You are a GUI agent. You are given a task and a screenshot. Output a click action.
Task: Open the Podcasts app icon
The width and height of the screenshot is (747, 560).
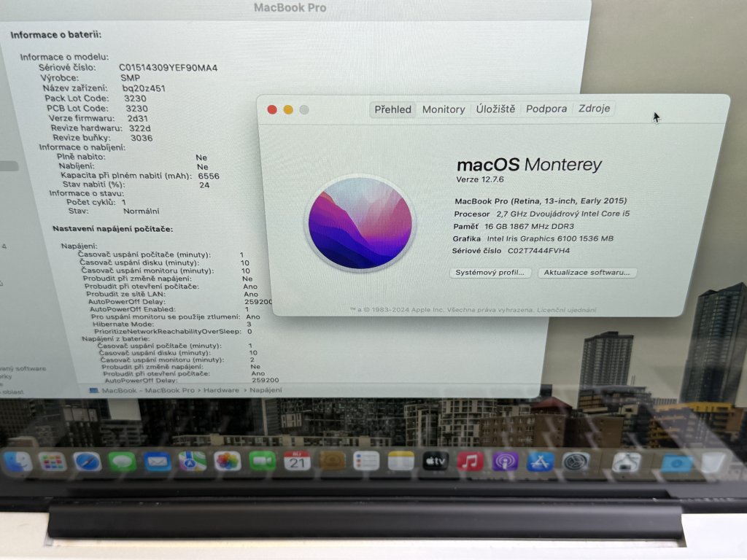click(x=506, y=461)
